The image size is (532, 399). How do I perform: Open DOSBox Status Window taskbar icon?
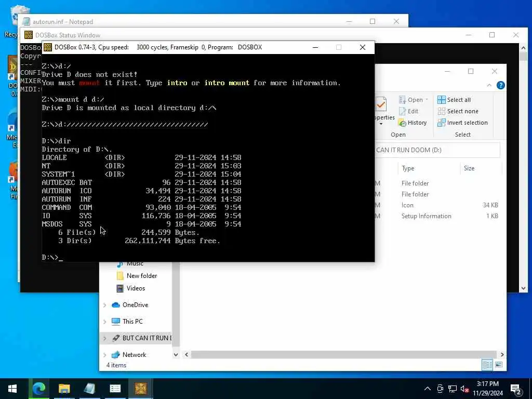pos(115,389)
